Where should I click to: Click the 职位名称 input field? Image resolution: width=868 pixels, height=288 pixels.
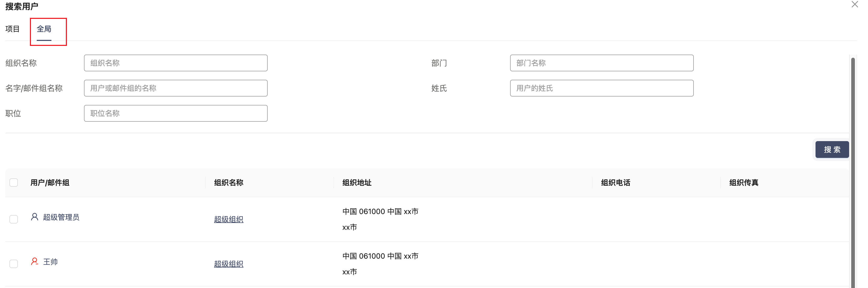click(x=176, y=114)
